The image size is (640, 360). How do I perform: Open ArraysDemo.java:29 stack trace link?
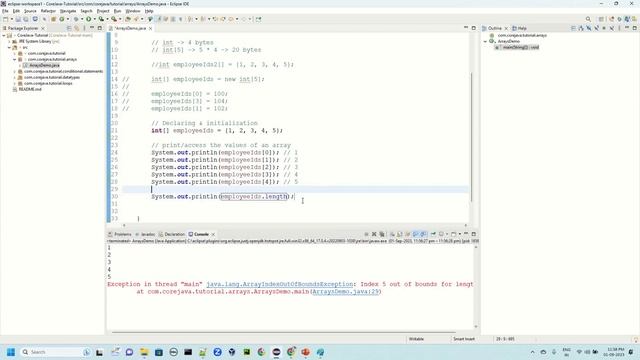[346, 291]
